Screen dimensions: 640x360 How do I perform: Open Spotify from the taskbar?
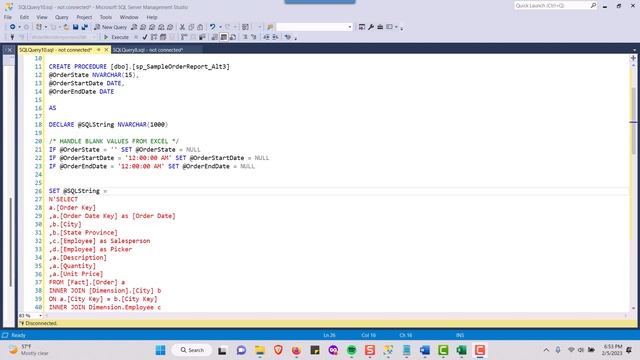click(351, 350)
